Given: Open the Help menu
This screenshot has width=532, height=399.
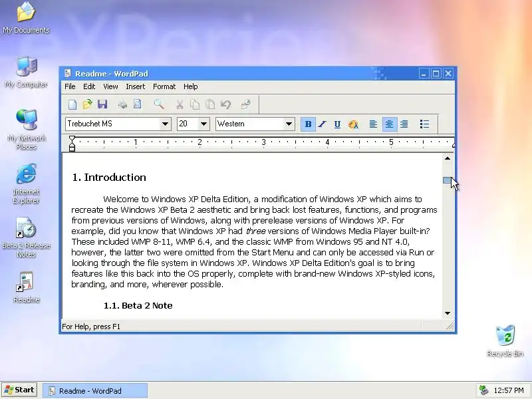Looking at the screenshot, I should tap(191, 86).
